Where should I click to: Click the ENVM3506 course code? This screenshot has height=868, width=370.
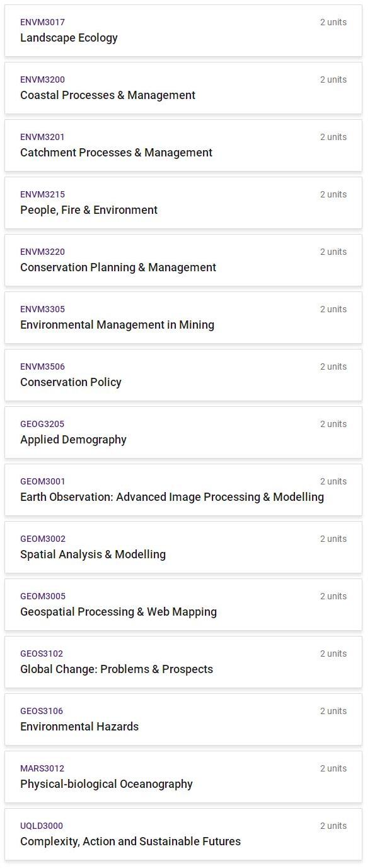tap(42, 367)
